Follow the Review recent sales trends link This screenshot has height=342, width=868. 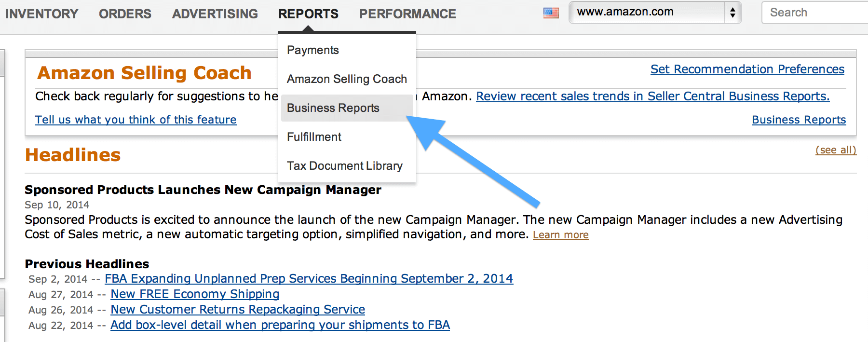coord(653,96)
